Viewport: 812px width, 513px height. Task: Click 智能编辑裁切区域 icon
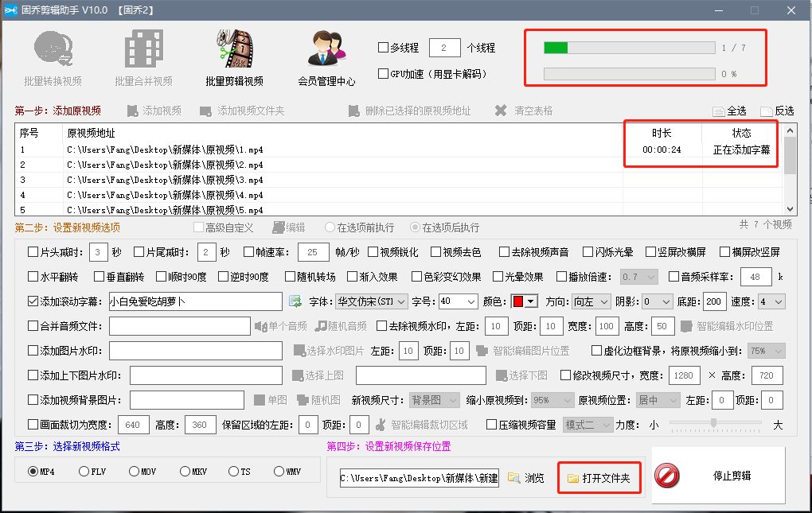(381, 425)
